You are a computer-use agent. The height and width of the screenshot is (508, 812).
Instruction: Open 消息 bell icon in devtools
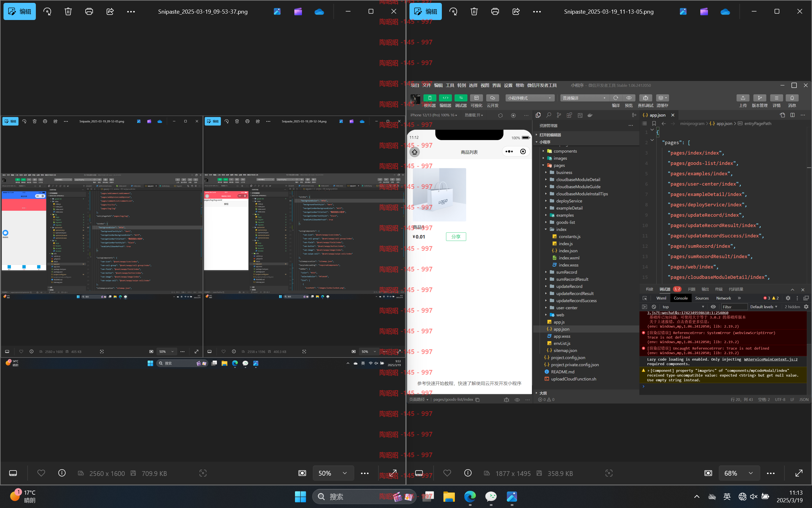tap(792, 98)
